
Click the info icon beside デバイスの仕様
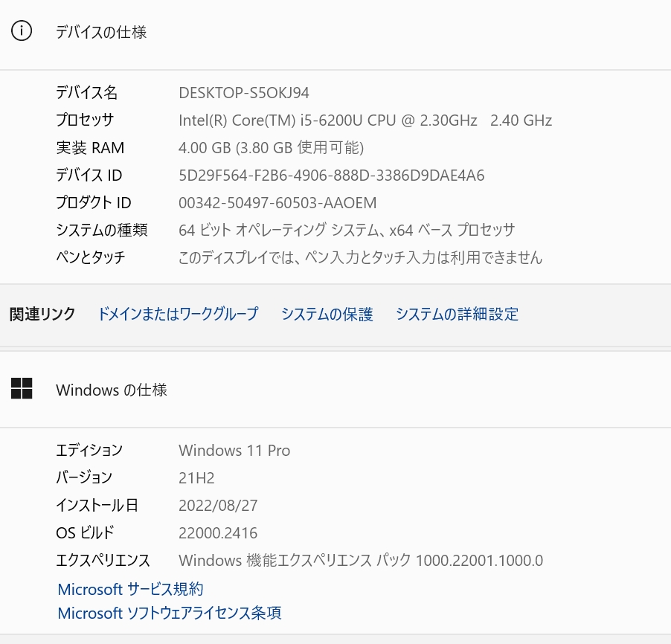22,31
